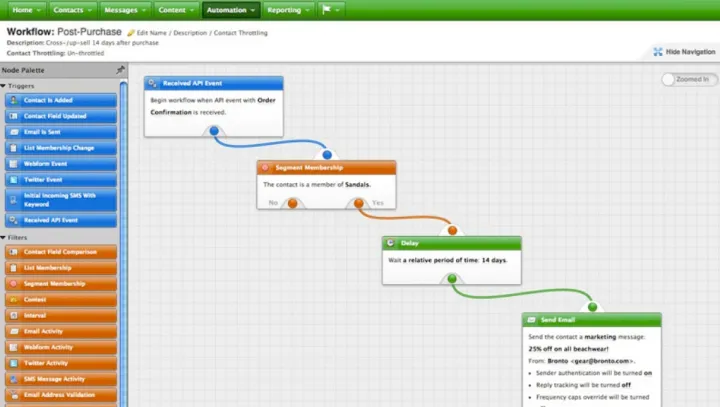Click the Contact Throttling link
Screen dimensions: 720x407
(241, 33)
